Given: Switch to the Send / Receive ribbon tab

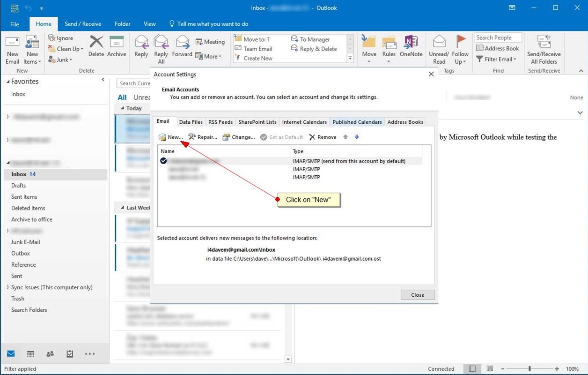Looking at the screenshot, I should (83, 24).
